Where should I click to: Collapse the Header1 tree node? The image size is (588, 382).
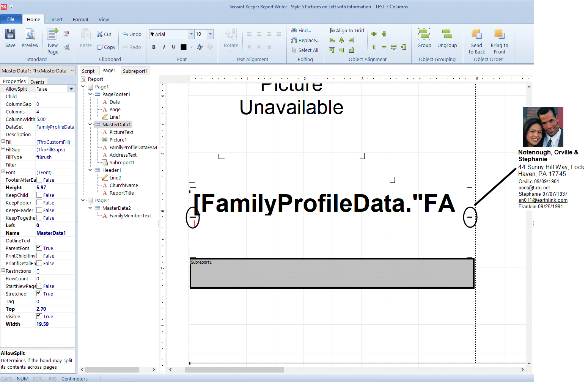click(90, 170)
